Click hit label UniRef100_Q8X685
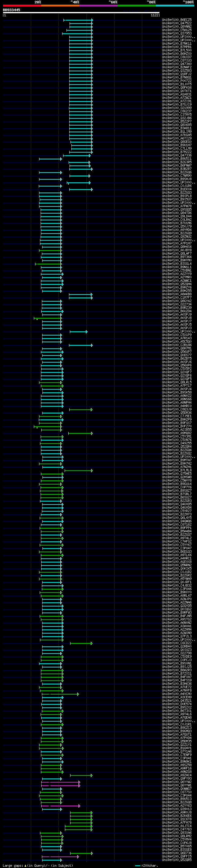This screenshot has height=868, width=197. [x=177, y=125]
